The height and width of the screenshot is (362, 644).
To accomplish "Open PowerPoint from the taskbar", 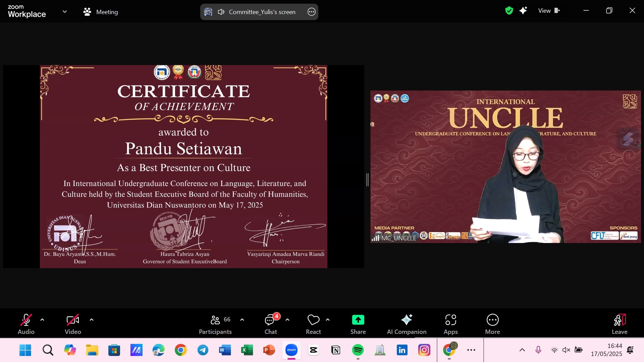I will 269,350.
